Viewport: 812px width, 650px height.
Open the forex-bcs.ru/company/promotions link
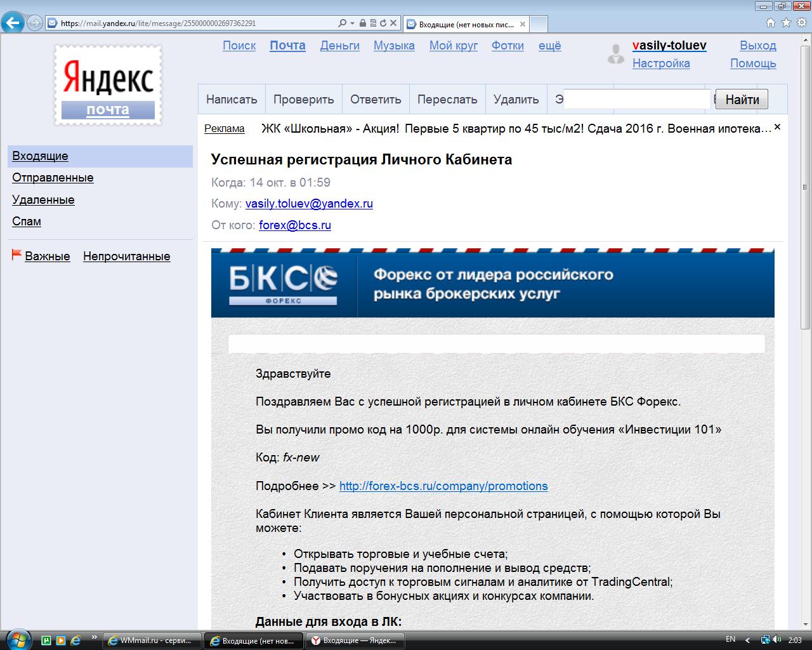tap(443, 486)
